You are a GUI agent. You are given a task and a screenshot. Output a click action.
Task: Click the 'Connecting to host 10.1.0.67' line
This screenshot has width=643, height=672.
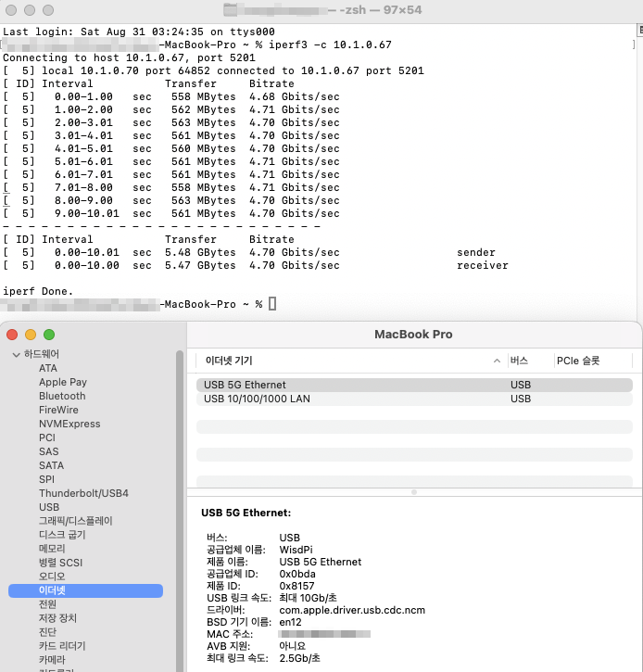coord(129,57)
